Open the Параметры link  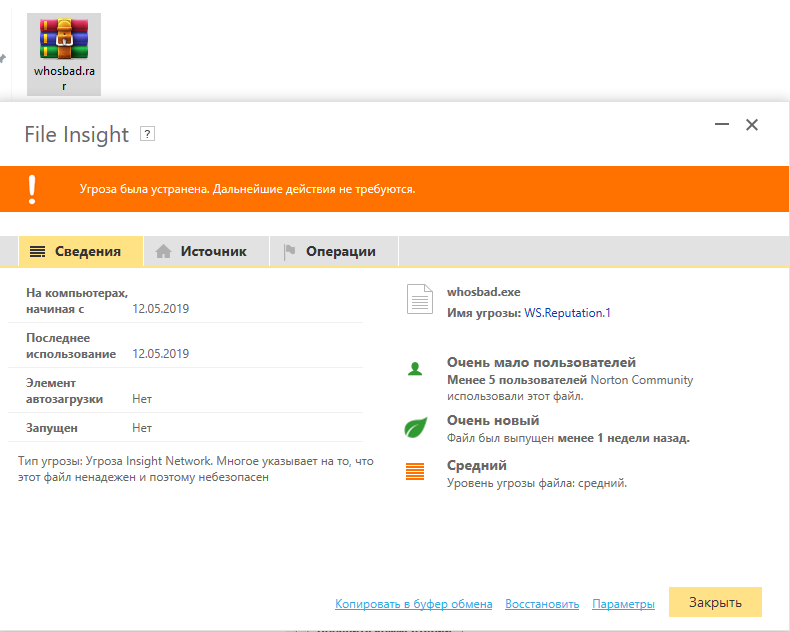(x=623, y=604)
